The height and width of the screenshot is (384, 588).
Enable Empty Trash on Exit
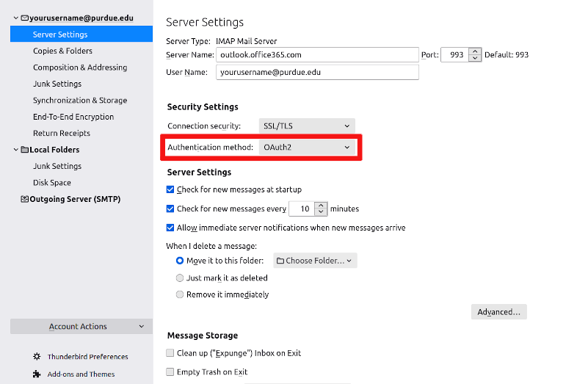point(171,372)
